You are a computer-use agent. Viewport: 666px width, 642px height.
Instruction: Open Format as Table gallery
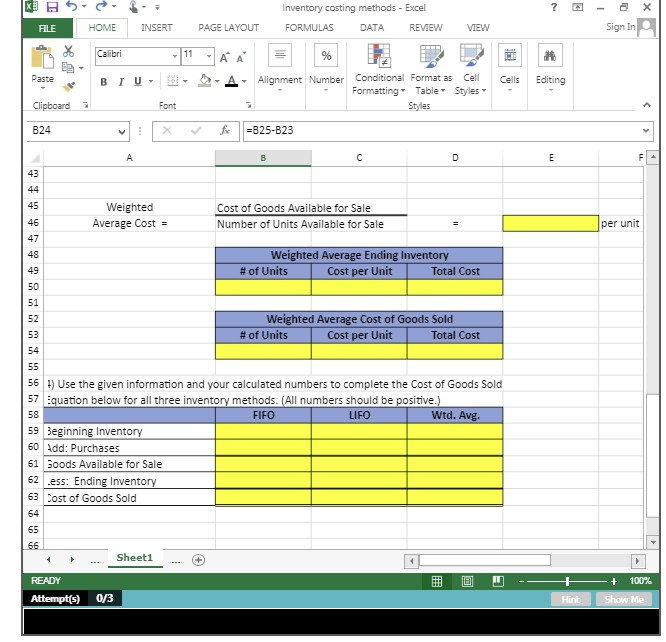[431, 70]
